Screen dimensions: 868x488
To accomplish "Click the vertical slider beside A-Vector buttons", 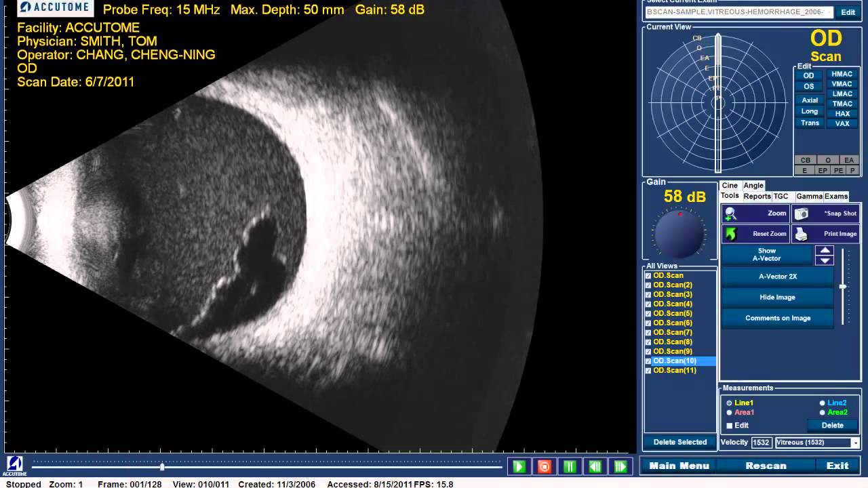I will [843, 287].
